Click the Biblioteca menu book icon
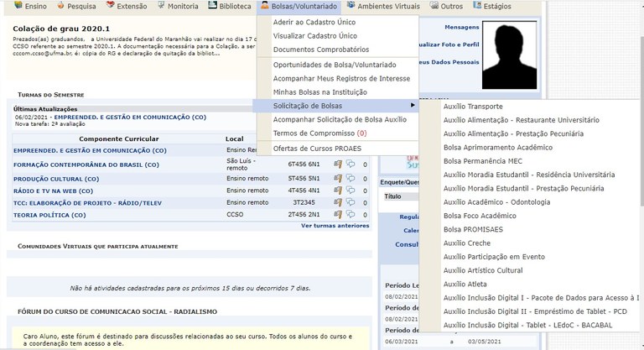The height and width of the screenshot is (350, 644). (x=212, y=6)
